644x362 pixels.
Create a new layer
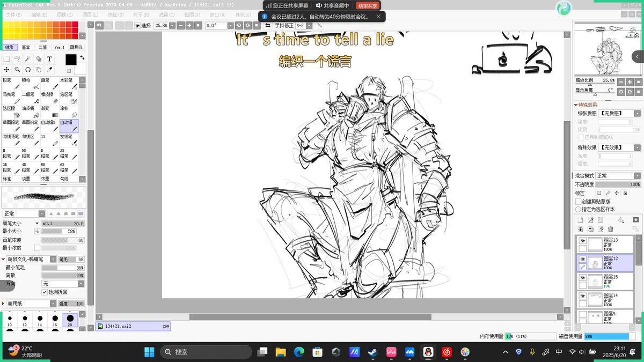(x=580, y=220)
